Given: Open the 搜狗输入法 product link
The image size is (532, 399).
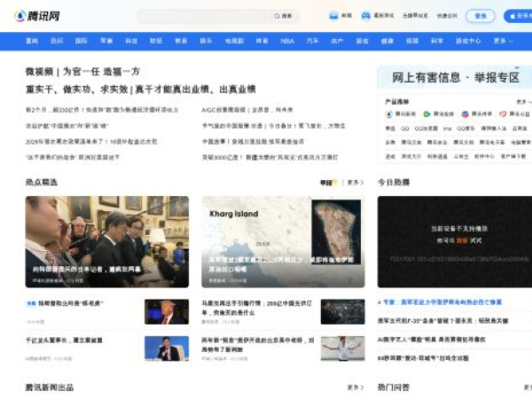Looking at the screenshot, I should 494,129.
